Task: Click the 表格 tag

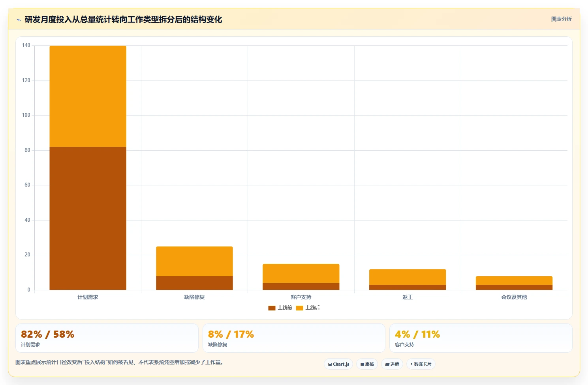Action: (x=367, y=364)
